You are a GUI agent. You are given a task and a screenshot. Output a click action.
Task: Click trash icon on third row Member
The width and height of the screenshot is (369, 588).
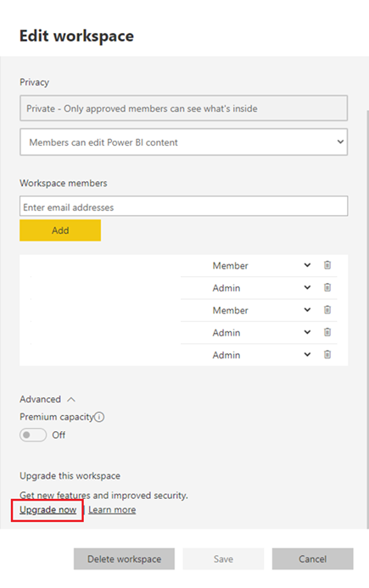click(327, 310)
